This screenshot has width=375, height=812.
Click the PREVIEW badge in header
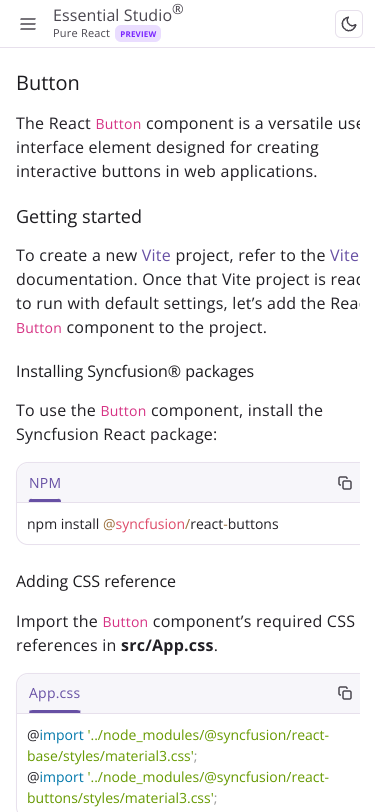[x=138, y=34]
